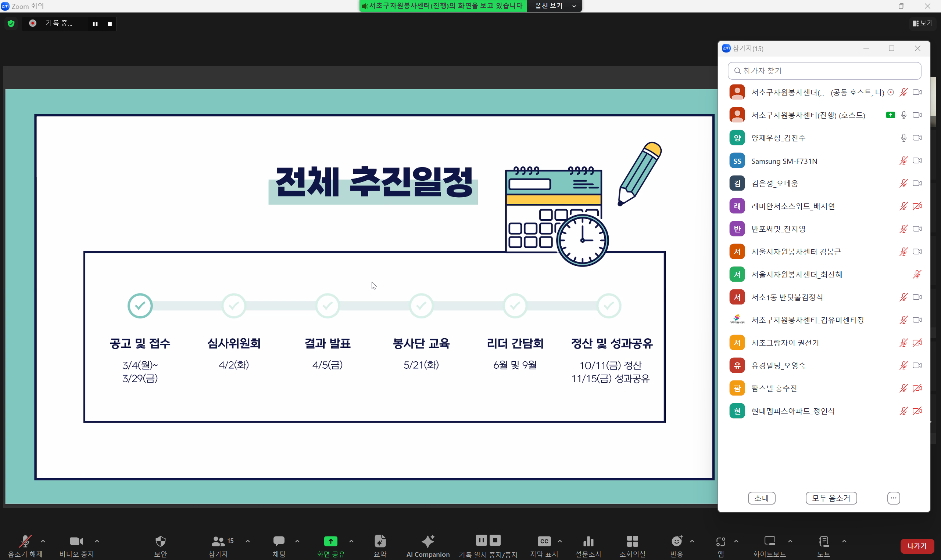Viewport: 941px width, 560px height.
Task: Open the Notes (노트) icon
Action: click(x=824, y=542)
